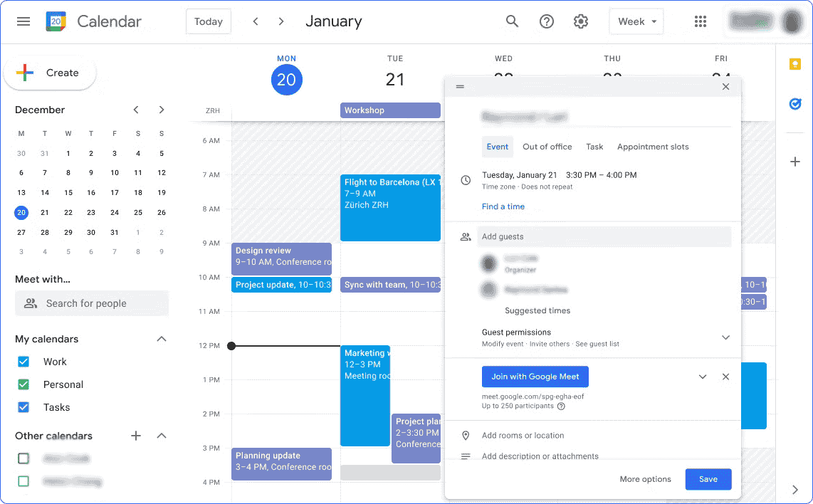
Task: Expand Guest permissions section
Action: pyautogui.click(x=725, y=337)
